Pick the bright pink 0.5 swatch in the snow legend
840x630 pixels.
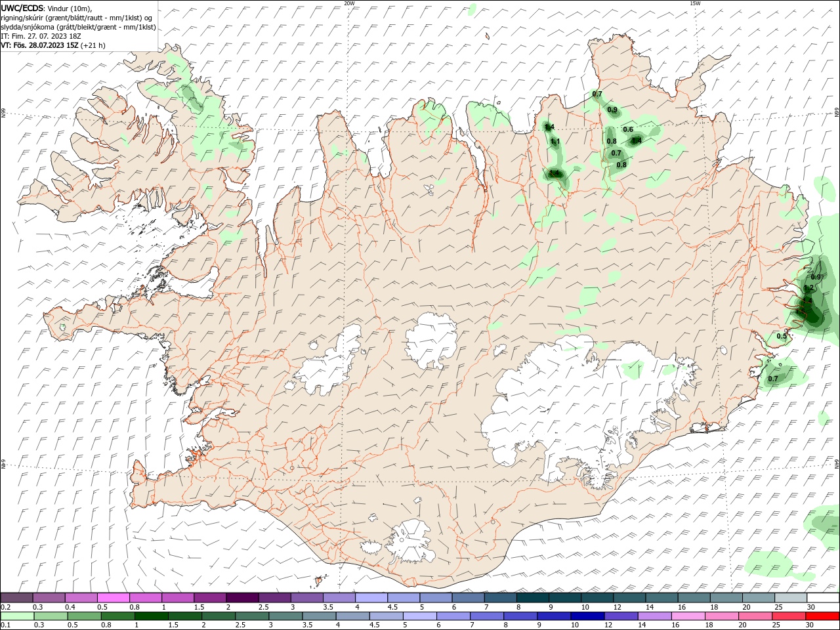(114, 598)
